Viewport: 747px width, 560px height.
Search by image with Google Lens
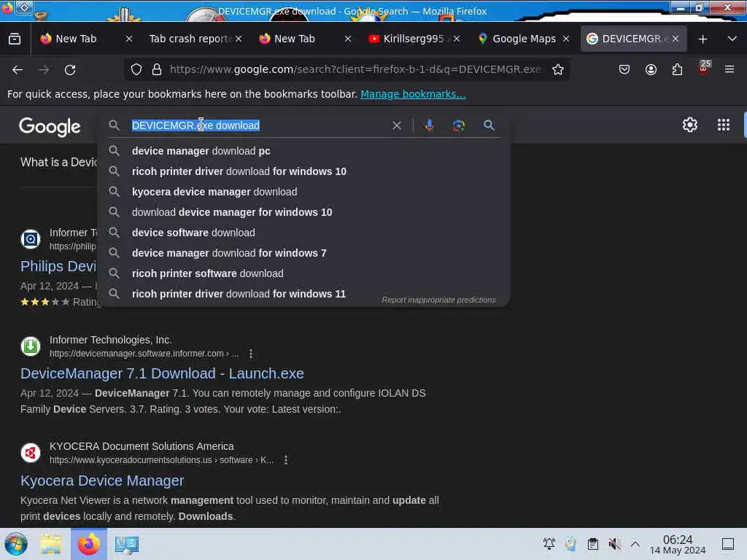click(x=459, y=125)
